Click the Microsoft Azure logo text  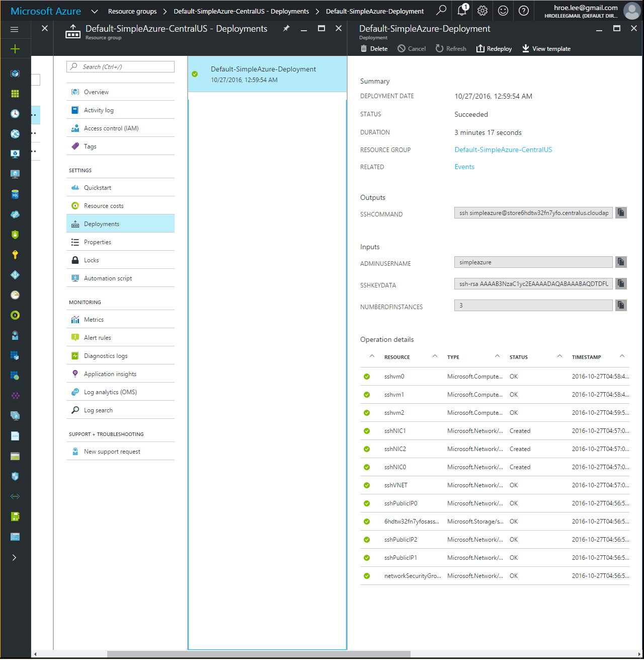point(46,11)
